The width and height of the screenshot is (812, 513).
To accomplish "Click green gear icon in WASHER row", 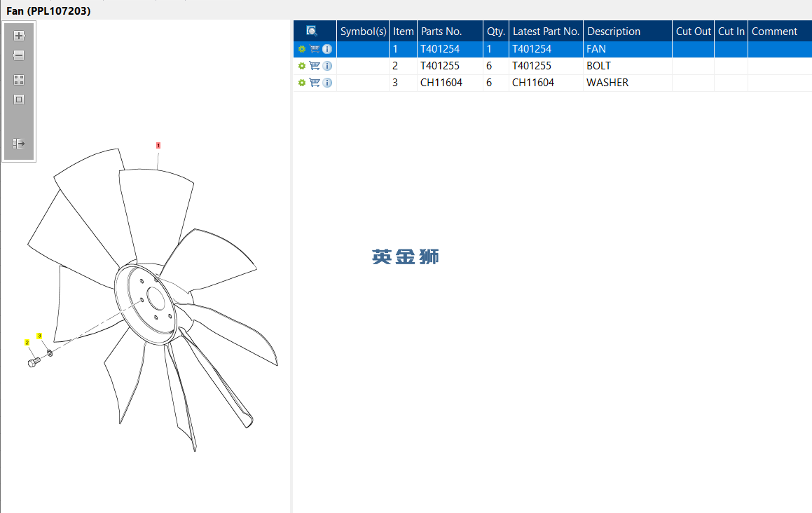I will pos(302,83).
